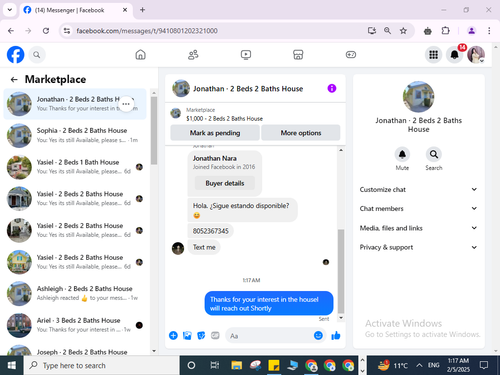Image resolution: width=500 pixels, height=375 pixels.
Task: Click the Messenger browser tab
Action: (76, 10)
